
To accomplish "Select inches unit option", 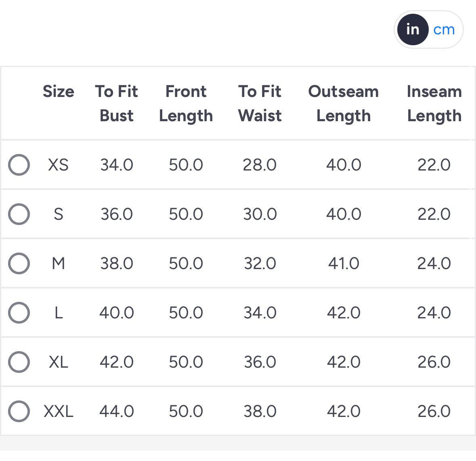I will [413, 29].
